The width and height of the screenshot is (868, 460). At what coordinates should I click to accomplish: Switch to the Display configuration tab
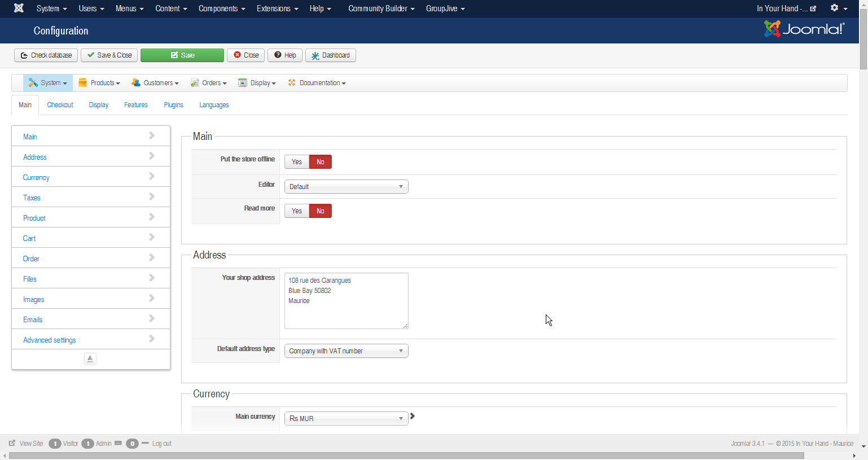pos(99,105)
